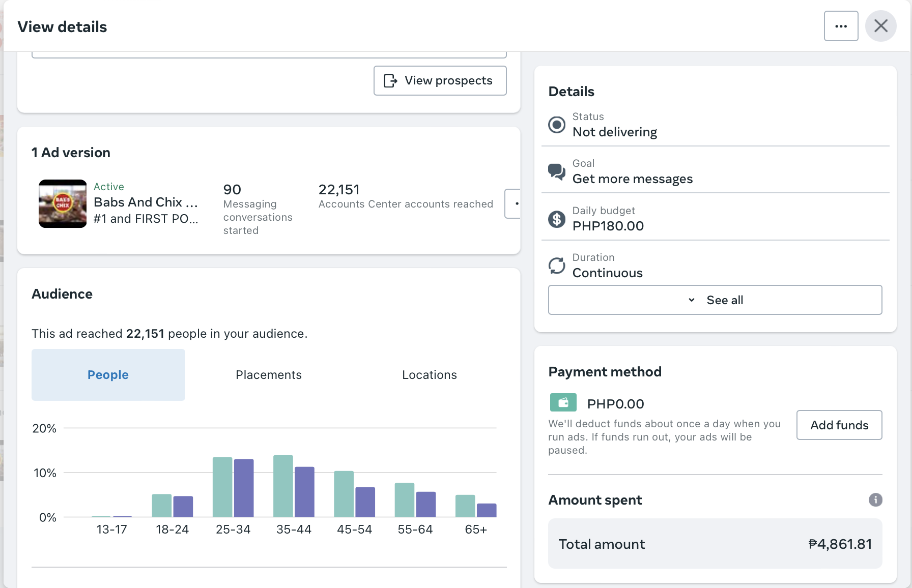Click the Total amount spent row
Image resolution: width=912 pixels, height=588 pixels.
[x=715, y=544]
